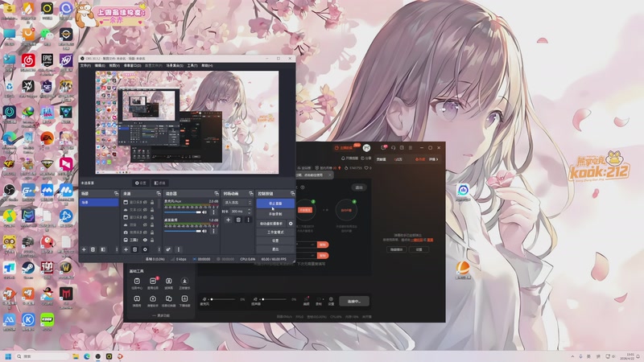This screenshot has width=644, height=362.
Task: Open NetEase Cloud Music desktop icon
Action: coord(28,60)
